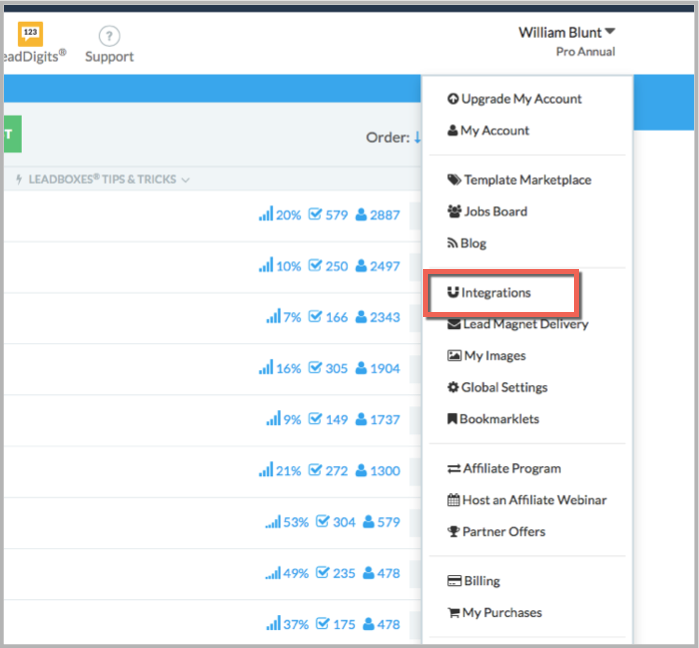Image resolution: width=699 pixels, height=648 pixels.
Task: Open My Account menu entry
Action: point(488,131)
